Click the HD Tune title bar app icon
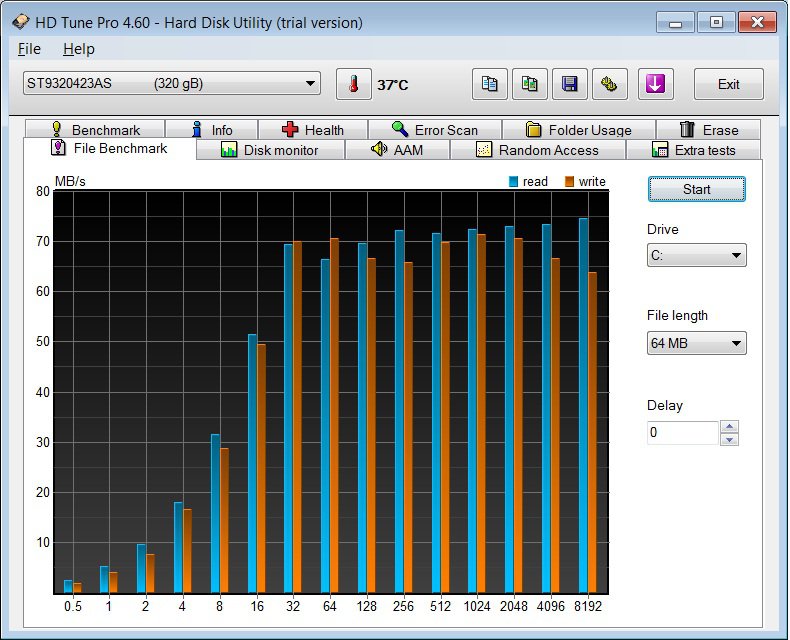 point(21,22)
